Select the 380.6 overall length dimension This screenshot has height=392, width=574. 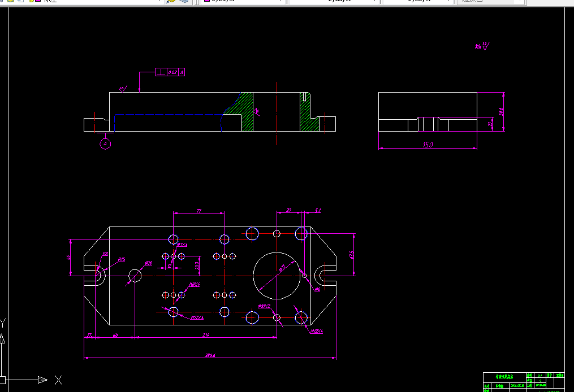(210, 355)
